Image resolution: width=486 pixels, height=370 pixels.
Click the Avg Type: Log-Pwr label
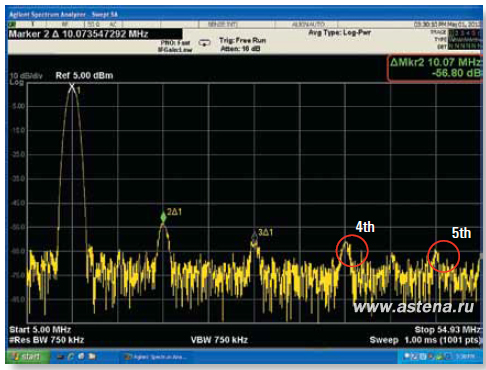[x=339, y=33]
